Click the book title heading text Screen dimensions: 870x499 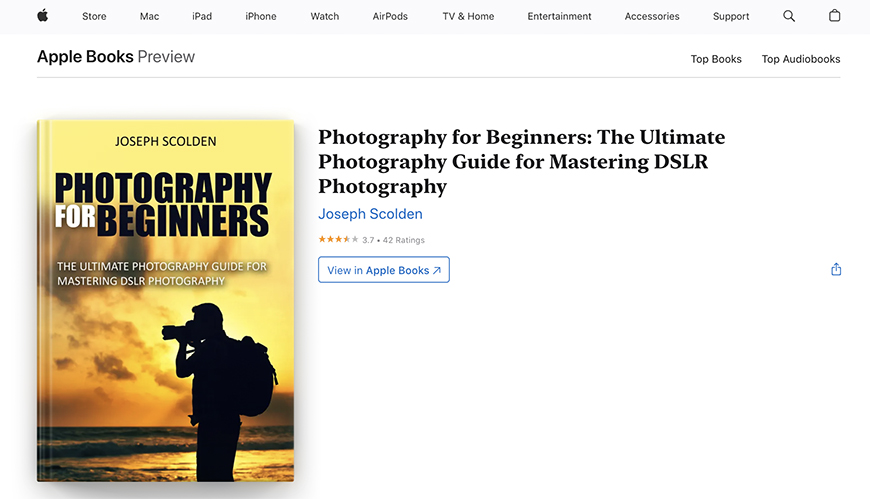522,162
